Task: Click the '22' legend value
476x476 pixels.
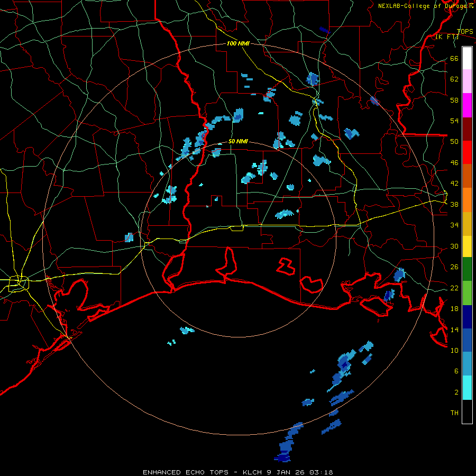Action: point(454,288)
